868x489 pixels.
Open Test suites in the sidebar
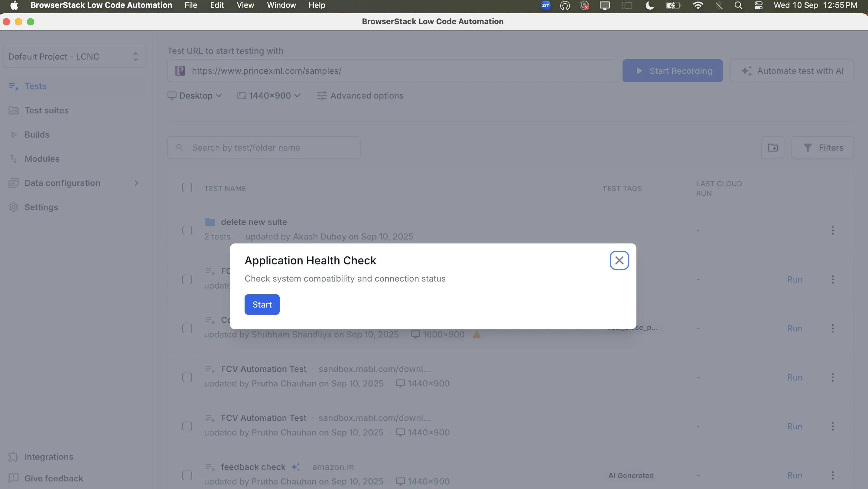[47, 111]
